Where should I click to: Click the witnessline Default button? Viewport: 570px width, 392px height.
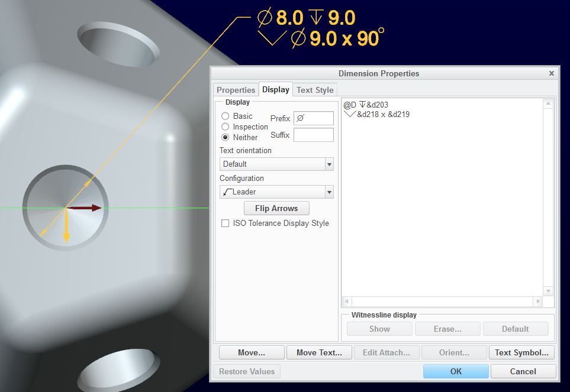[516, 329]
